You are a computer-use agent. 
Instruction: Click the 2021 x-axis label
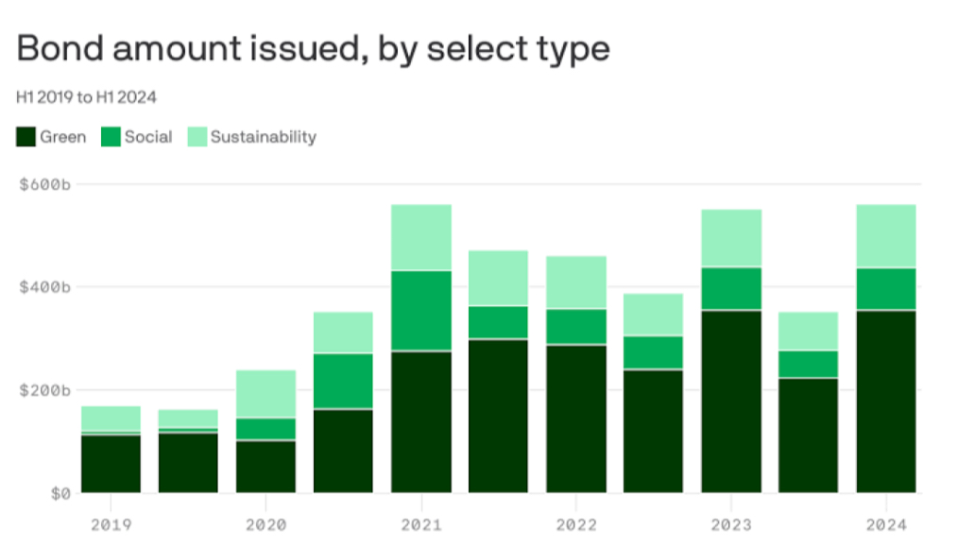pyautogui.click(x=420, y=525)
